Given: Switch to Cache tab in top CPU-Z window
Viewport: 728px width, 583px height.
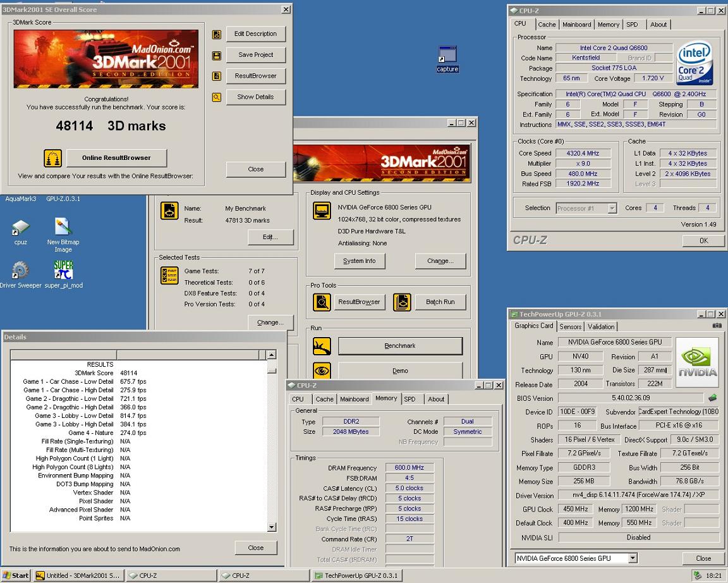Looking at the screenshot, I should (547, 25).
